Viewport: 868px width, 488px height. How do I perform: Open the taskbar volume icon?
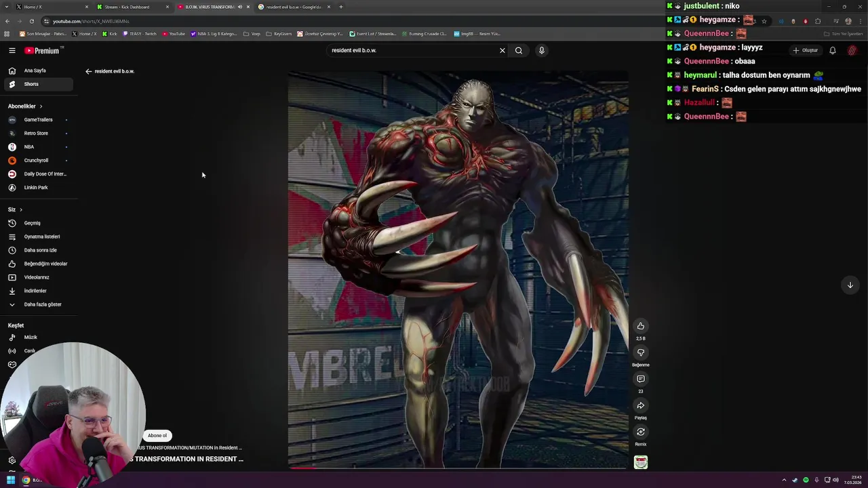835,480
